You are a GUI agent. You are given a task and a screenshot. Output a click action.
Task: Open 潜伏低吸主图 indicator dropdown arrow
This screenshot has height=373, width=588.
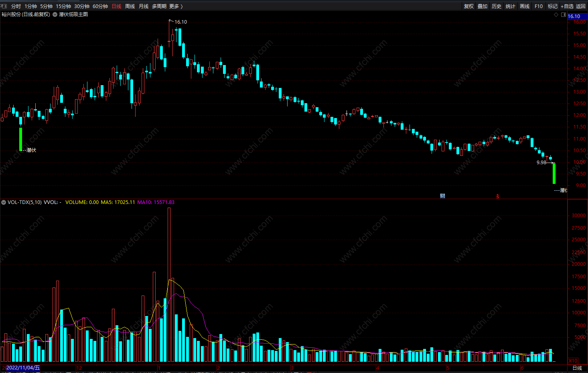55,14
